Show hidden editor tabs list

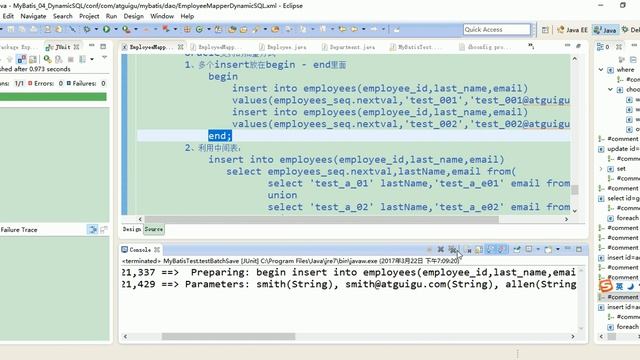tap(531, 46)
